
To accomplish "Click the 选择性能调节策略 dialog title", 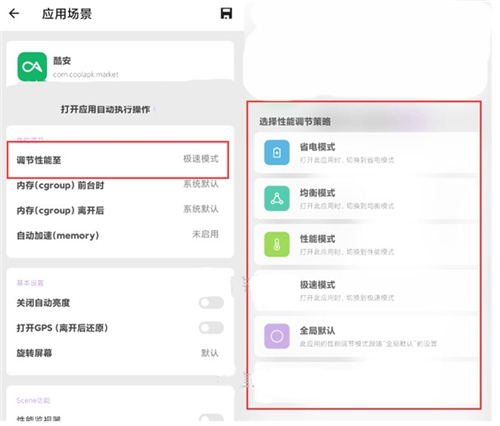I will [295, 121].
